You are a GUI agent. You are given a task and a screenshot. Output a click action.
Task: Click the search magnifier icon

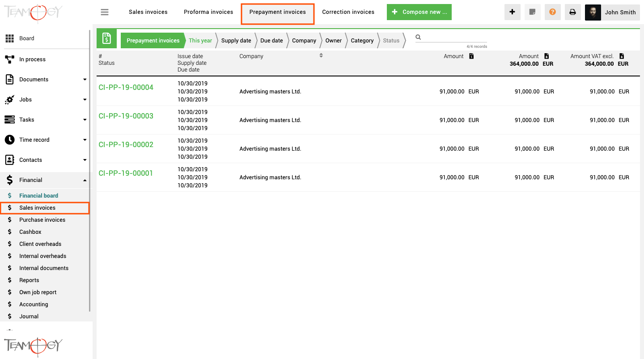coord(418,37)
